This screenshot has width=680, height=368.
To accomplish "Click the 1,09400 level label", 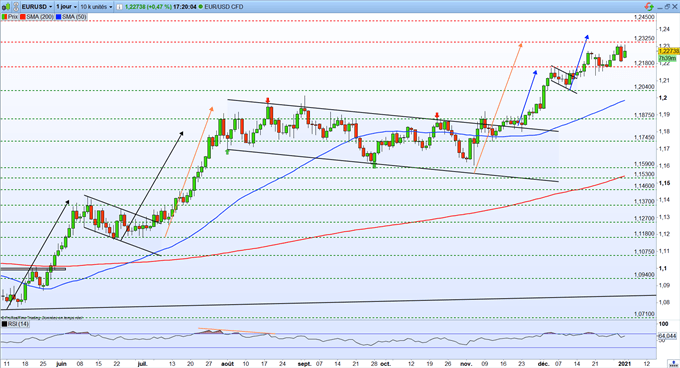I will [644, 275].
